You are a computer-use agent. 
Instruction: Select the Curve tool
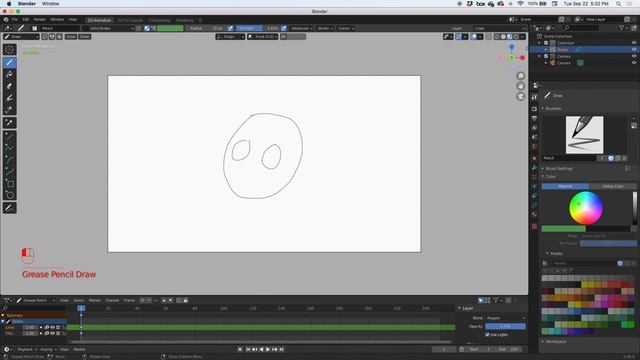pyautogui.click(x=10, y=171)
